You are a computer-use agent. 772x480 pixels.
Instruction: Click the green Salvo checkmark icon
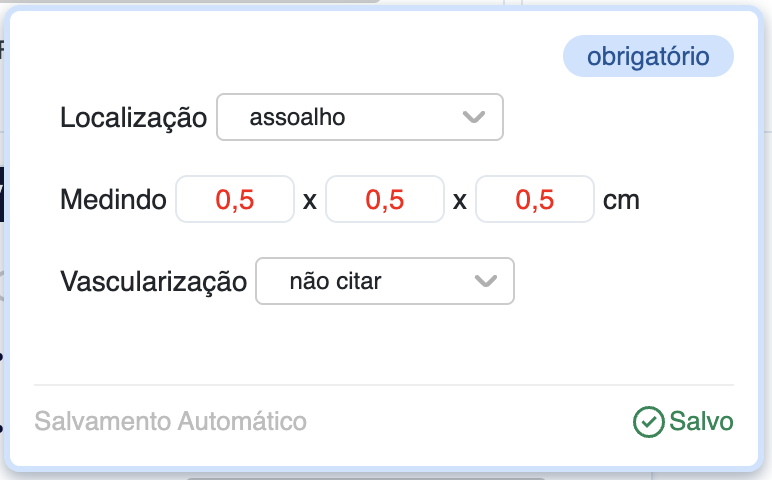[x=648, y=422]
